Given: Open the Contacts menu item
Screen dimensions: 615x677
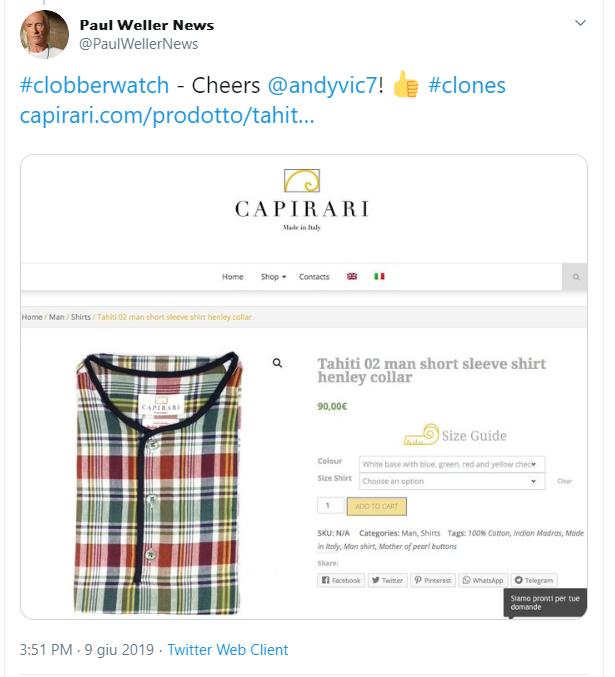Looking at the screenshot, I should click(314, 277).
